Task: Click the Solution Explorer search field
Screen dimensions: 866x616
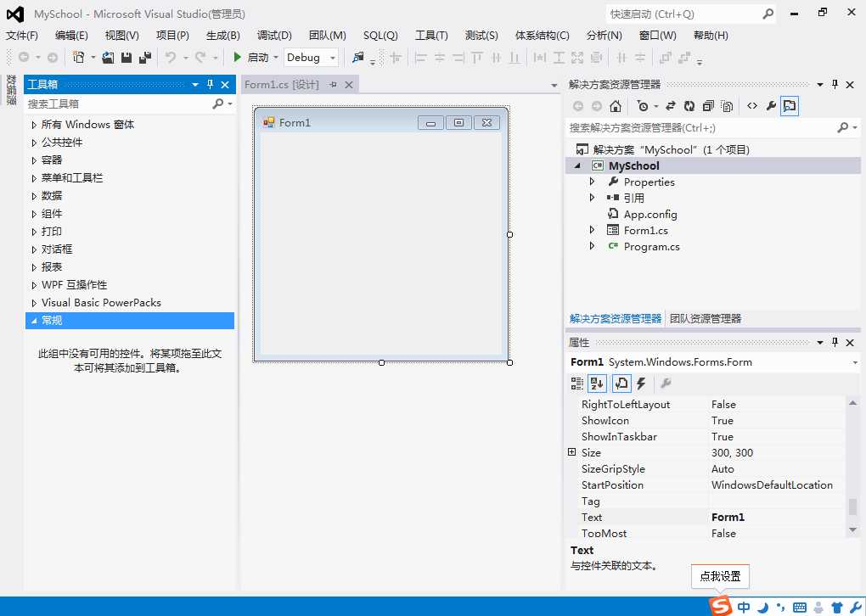Action: [701, 128]
